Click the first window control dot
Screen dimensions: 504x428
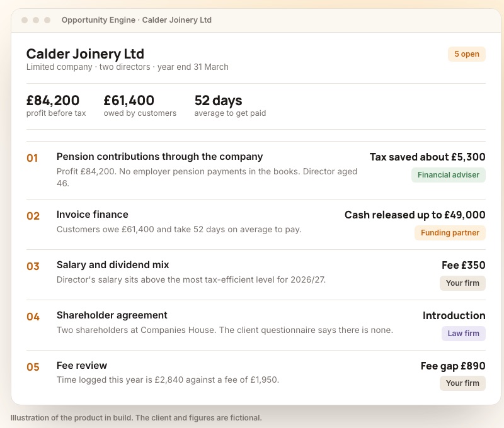[25, 20]
